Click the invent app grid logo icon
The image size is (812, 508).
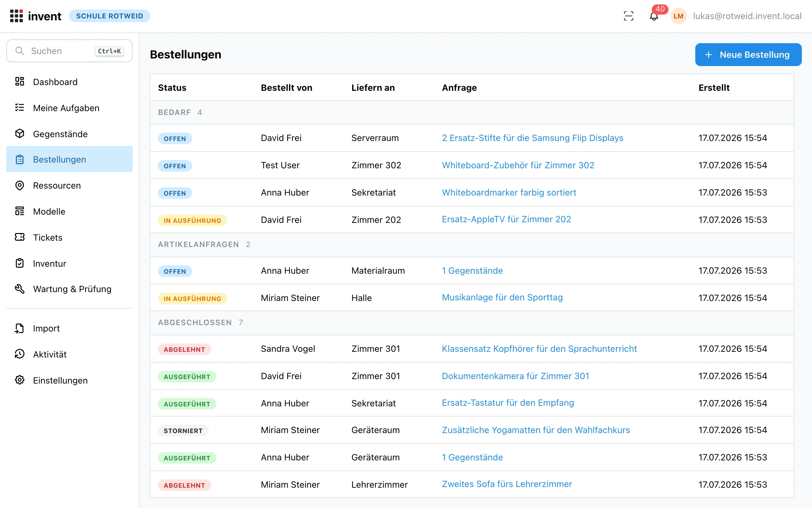(x=16, y=16)
